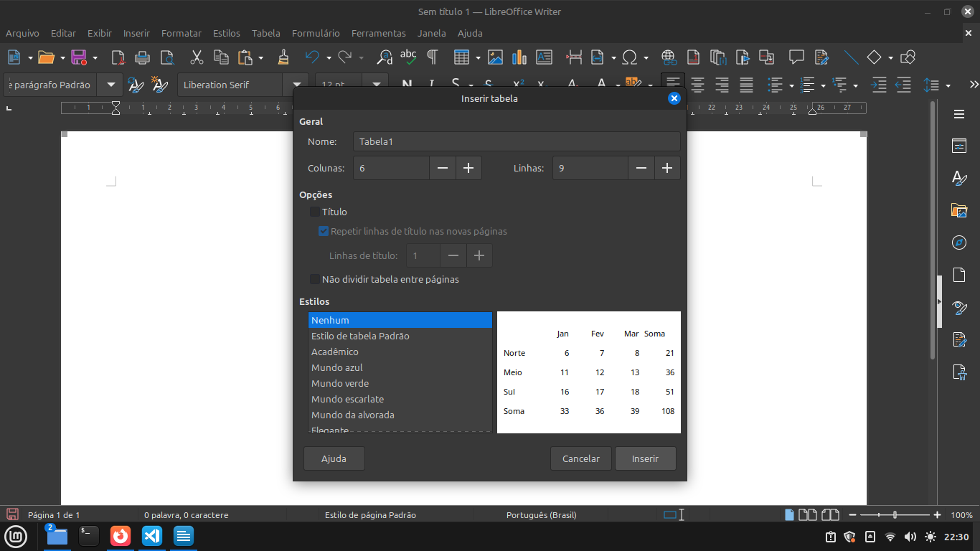Increase paragraph indent
980x551 pixels.
pyautogui.click(x=879, y=85)
